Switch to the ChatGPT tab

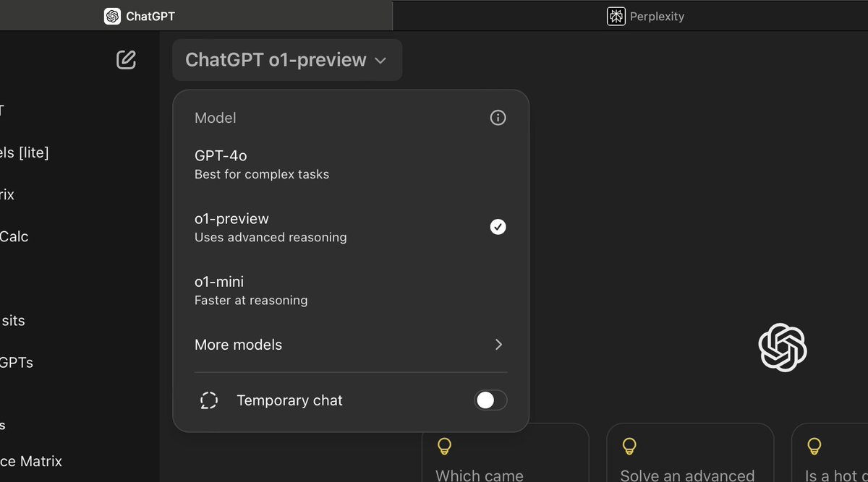pos(196,16)
